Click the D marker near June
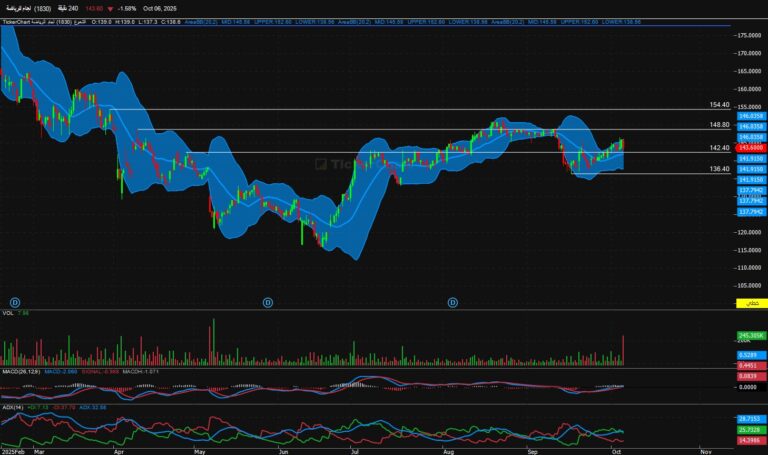The image size is (768, 455). [x=268, y=303]
